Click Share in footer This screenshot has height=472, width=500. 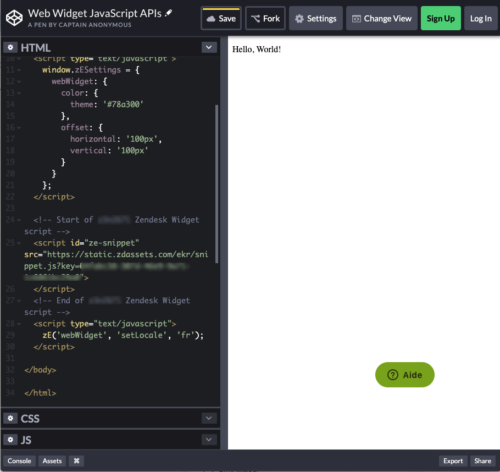point(482,461)
